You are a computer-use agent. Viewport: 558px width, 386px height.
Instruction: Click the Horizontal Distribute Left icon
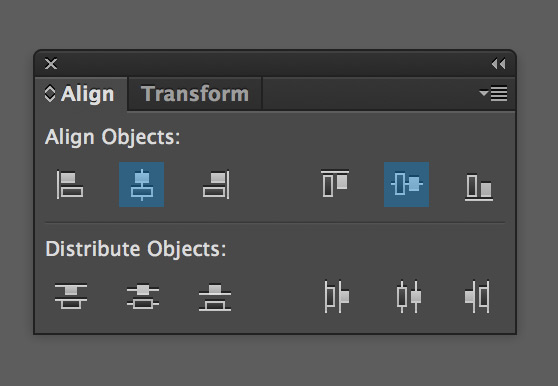337,297
